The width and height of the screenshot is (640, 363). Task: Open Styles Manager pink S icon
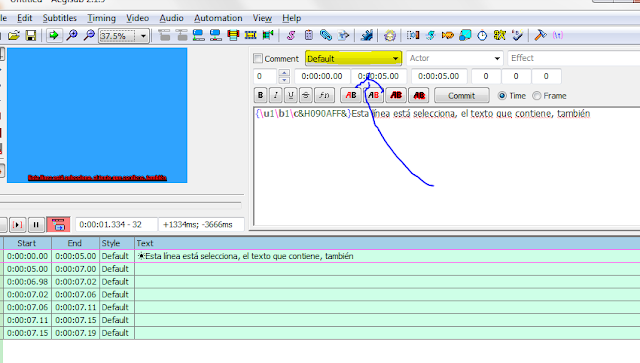pos(291,36)
